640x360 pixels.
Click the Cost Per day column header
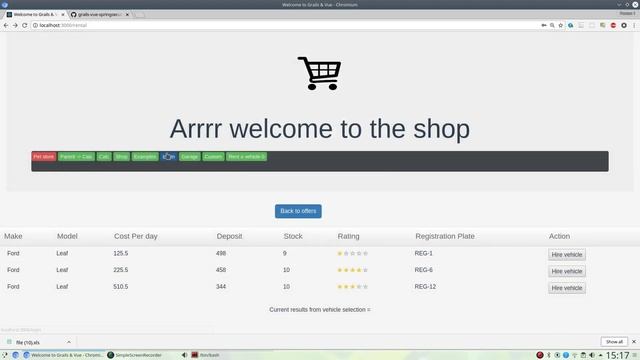[x=136, y=236]
